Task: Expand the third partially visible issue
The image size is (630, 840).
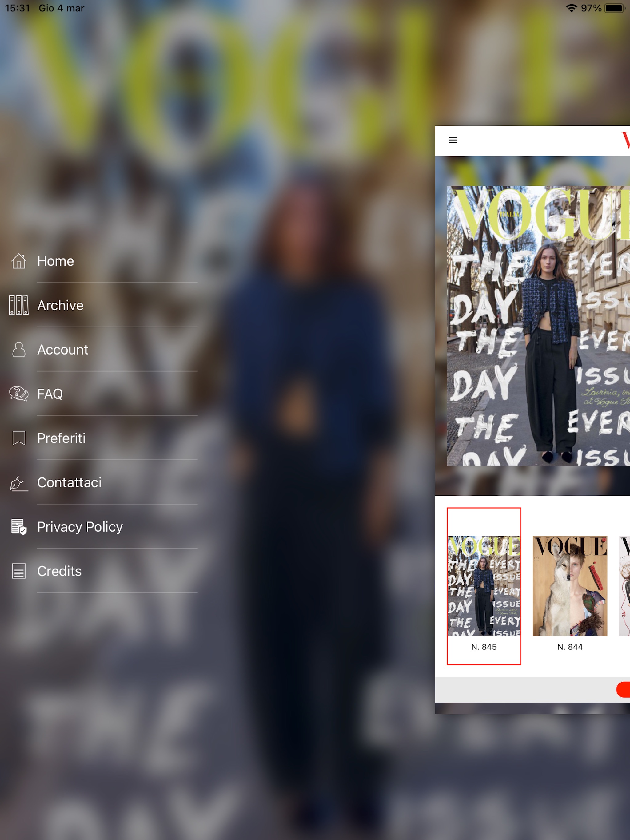Action: [x=625, y=582]
